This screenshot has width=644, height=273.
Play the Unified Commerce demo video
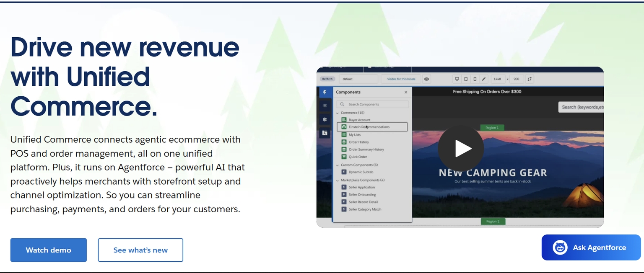coord(461,148)
